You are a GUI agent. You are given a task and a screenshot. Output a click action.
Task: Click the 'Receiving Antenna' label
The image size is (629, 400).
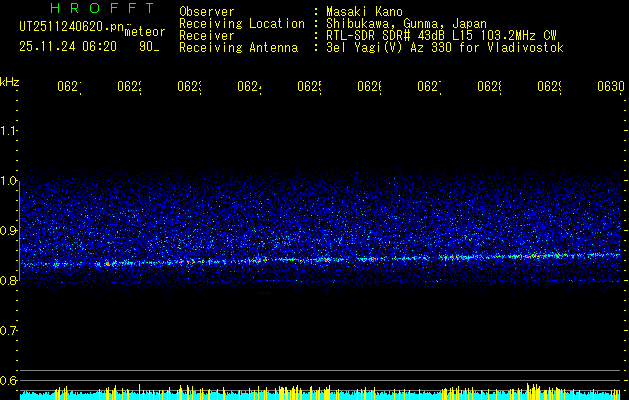(x=238, y=48)
